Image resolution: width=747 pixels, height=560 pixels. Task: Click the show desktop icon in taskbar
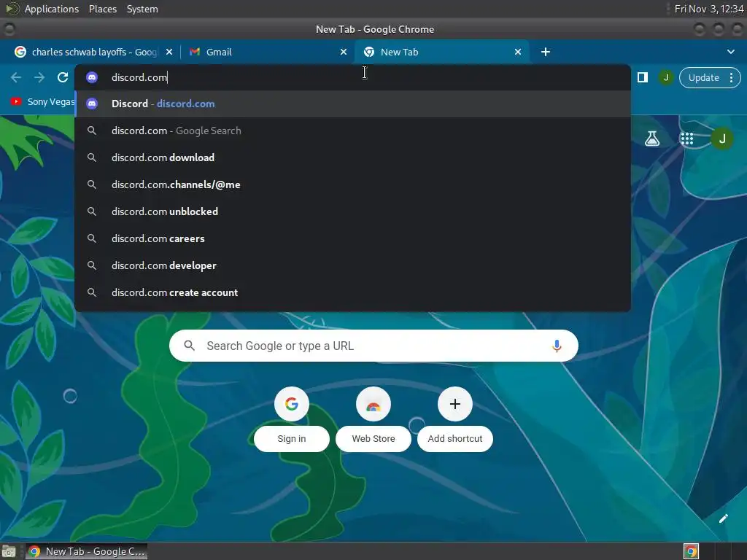coord(9,551)
